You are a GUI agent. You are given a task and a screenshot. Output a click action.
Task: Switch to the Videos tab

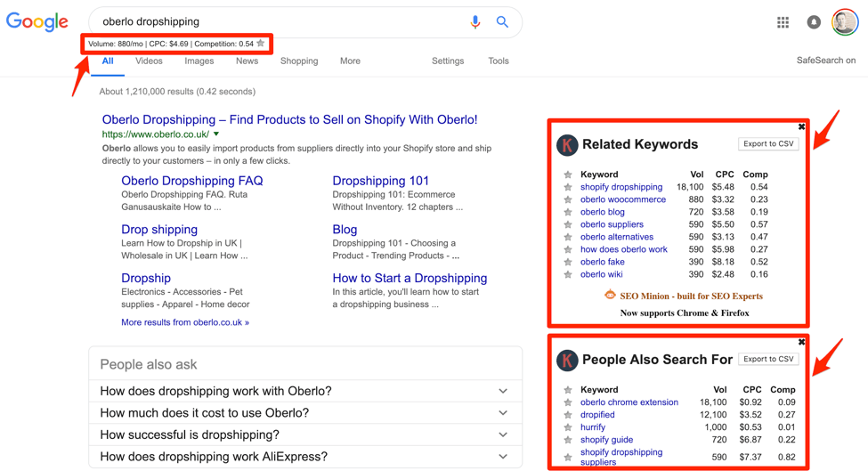coord(149,61)
